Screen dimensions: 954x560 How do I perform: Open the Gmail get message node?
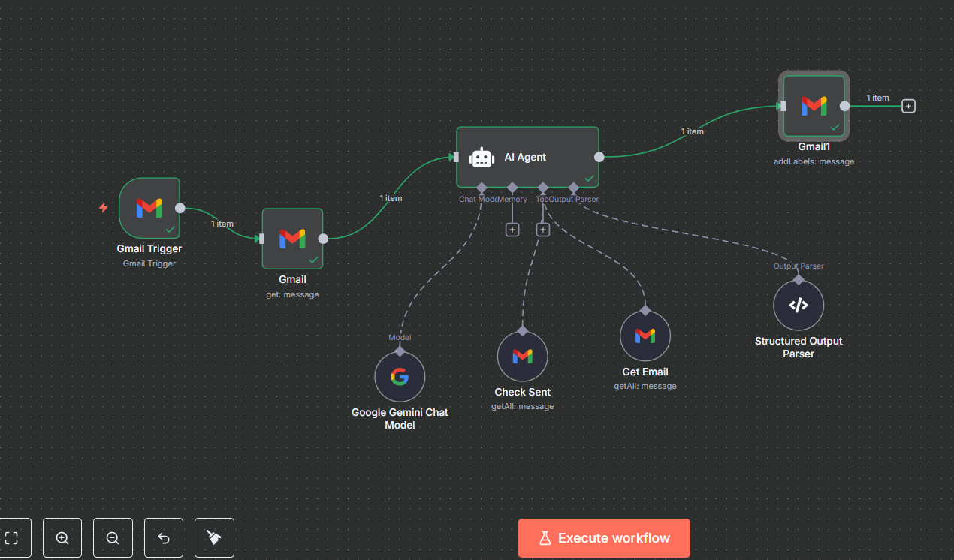coord(292,239)
